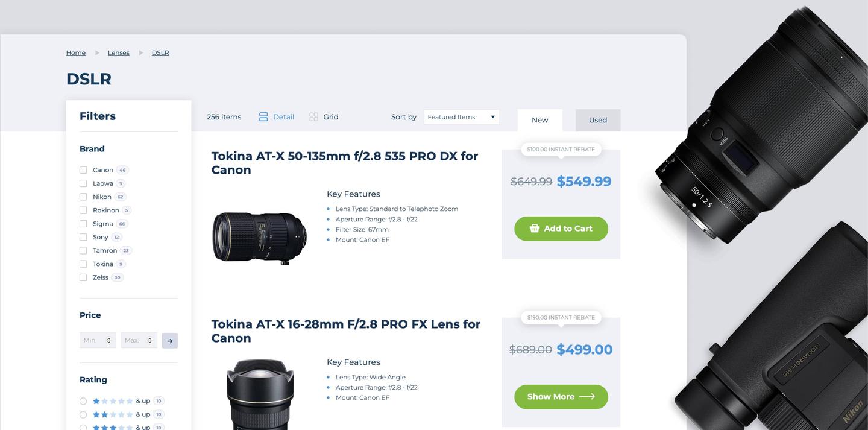Click the $549.99 sale price
The width and height of the screenshot is (868, 430).
[584, 182]
